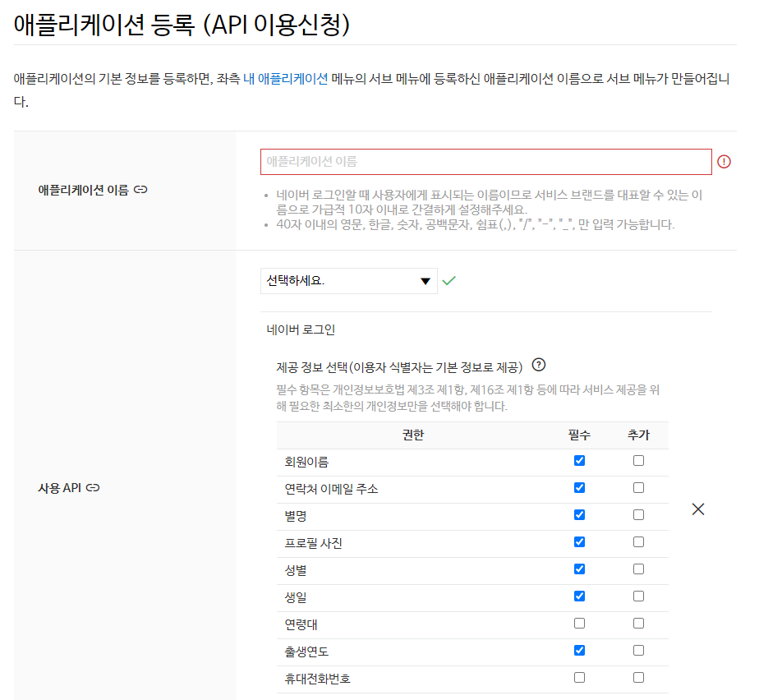This screenshot has width=759, height=700.
Task: Check 추가 checkbox for 회원이름
Action: (x=638, y=461)
